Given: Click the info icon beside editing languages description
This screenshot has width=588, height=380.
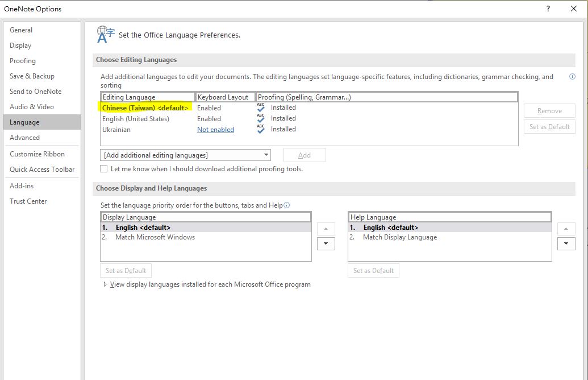Looking at the screenshot, I should 572,77.
